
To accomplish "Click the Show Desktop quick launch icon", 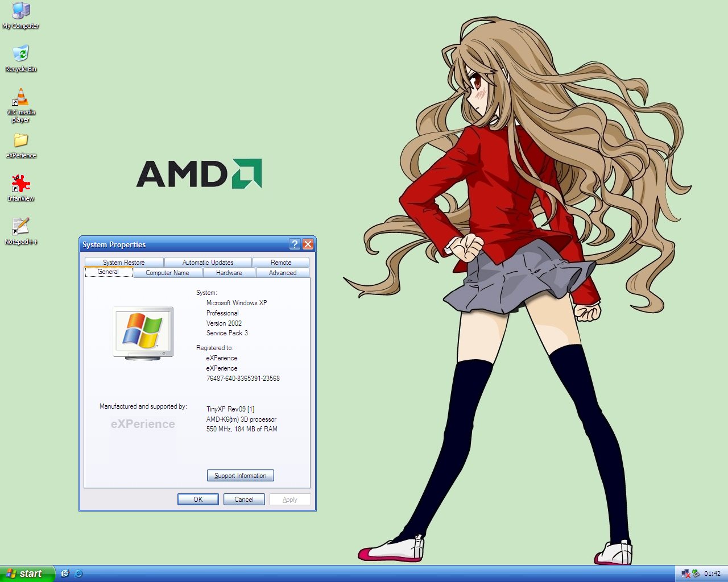I will 65,573.
